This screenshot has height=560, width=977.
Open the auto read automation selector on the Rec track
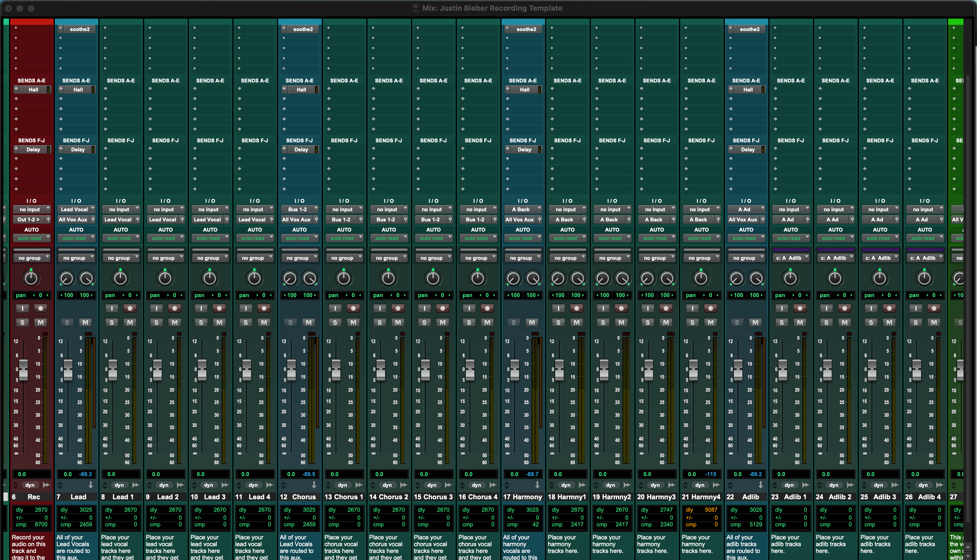point(32,238)
